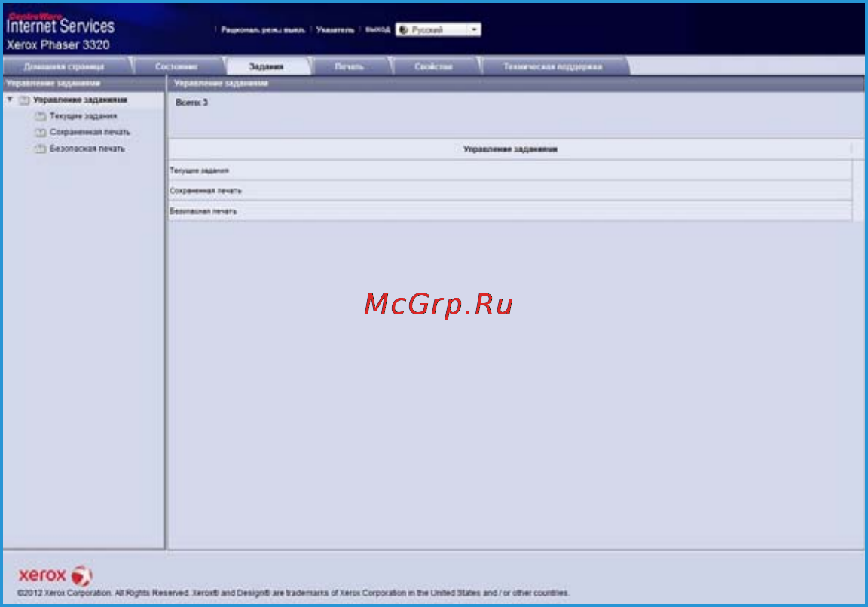
Task: Click the Всего: 3 total count text
Action: (x=191, y=103)
